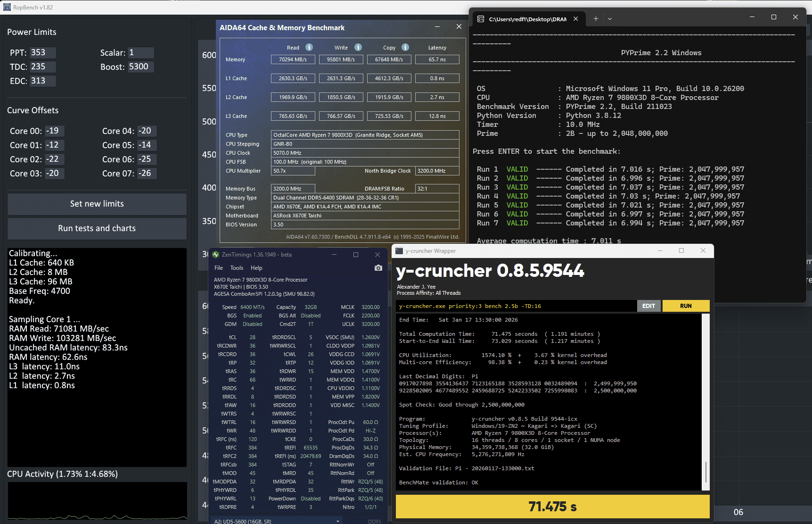The image size is (812, 524).
Task: Click the Read info icon in AIDA64
Action: (309, 47)
